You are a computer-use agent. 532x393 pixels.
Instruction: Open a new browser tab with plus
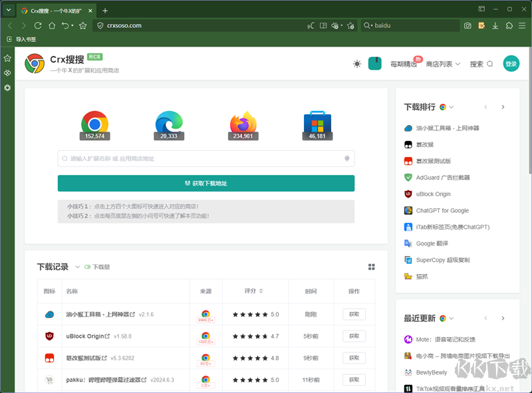click(105, 11)
